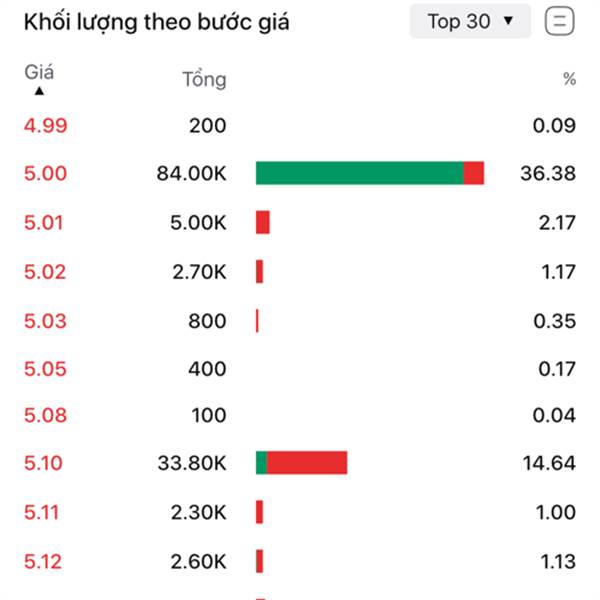Image resolution: width=600 pixels, height=600 pixels.
Task: Select the 5.12 price row
Action: pos(300,562)
